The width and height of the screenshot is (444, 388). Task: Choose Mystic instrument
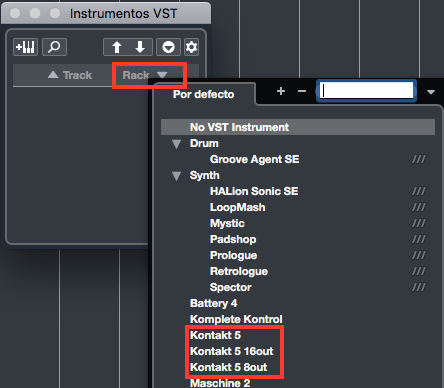pos(227,223)
